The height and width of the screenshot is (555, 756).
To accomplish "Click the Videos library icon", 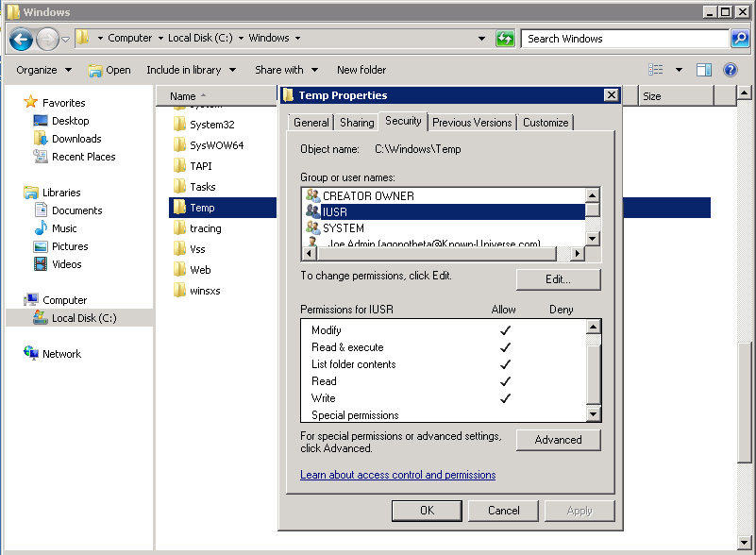I will pyautogui.click(x=41, y=263).
